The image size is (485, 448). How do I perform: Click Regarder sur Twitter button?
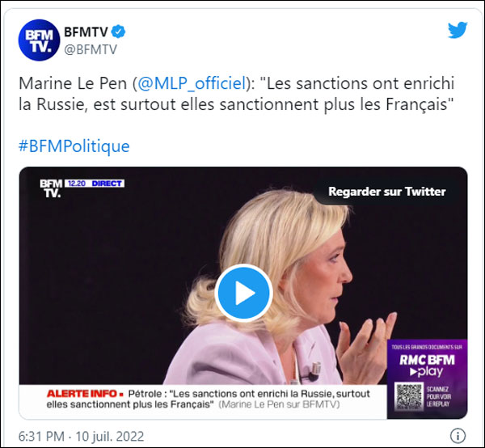387,192
